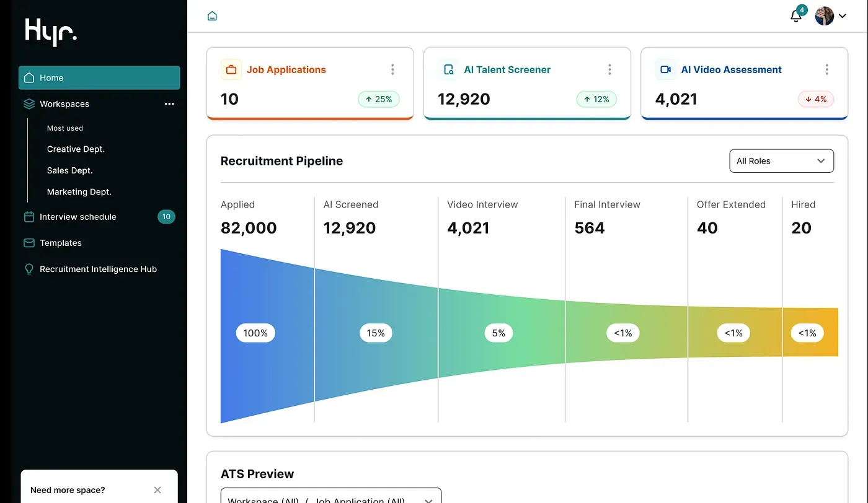Click the AI Talent Screener icon
The height and width of the screenshot is (503, 868).
point(448,69)
